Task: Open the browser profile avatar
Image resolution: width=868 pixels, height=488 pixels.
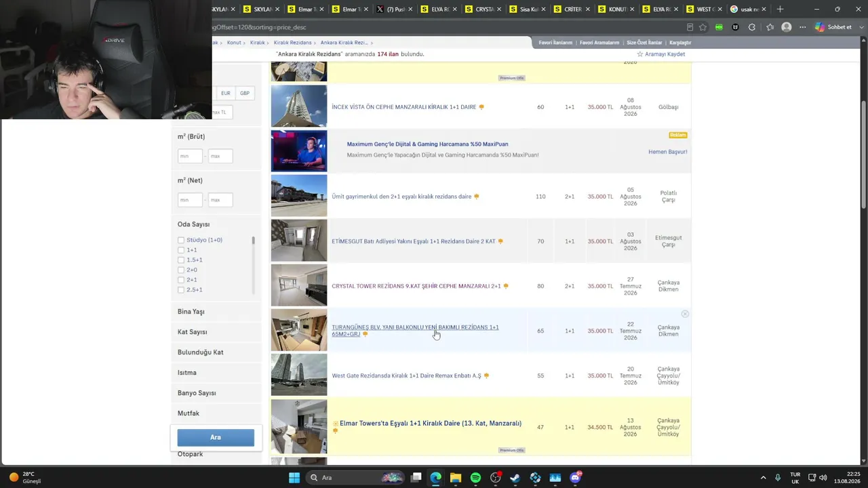Action: click(786, 27)
